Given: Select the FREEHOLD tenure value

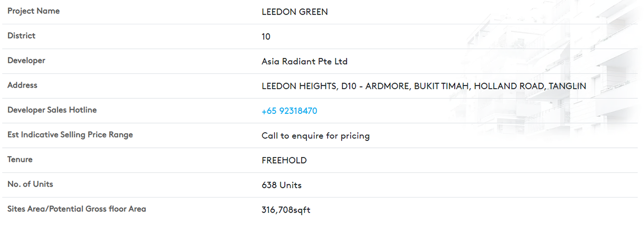Looking at the screenshot, I should (x=284, y=161).
